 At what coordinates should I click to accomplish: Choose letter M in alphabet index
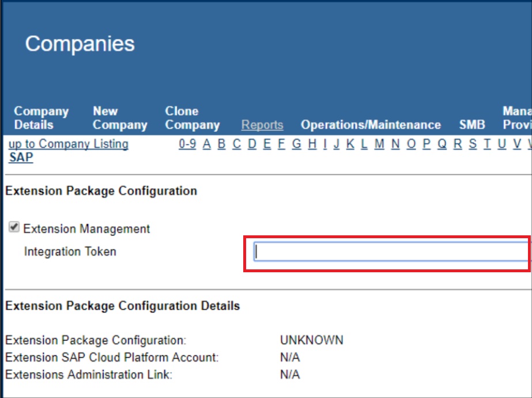click(379, 144)
